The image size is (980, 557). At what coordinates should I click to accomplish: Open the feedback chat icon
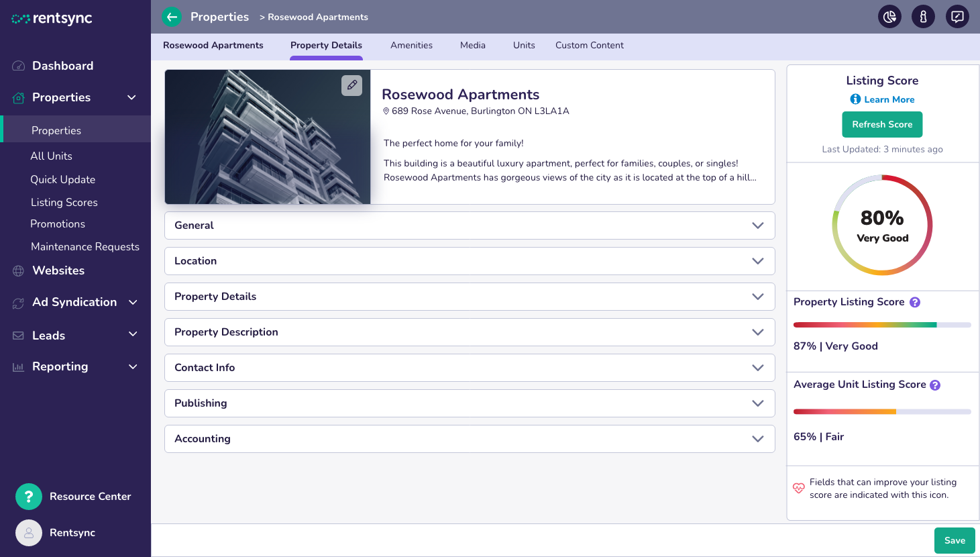(x=957, y=17)
